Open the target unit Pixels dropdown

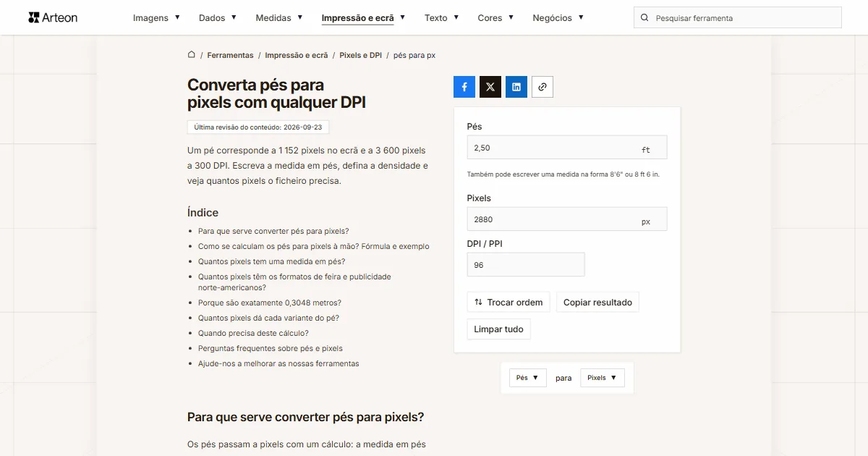(603, 378)
